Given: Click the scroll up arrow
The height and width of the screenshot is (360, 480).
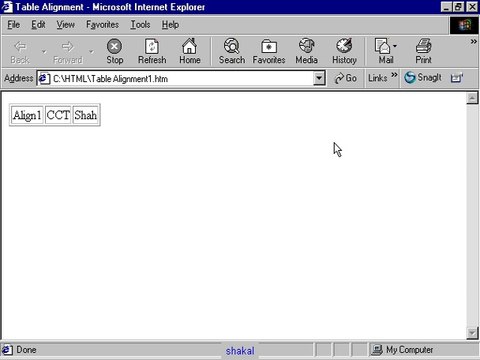Looking at the screenshot, I should pos(472,98).
